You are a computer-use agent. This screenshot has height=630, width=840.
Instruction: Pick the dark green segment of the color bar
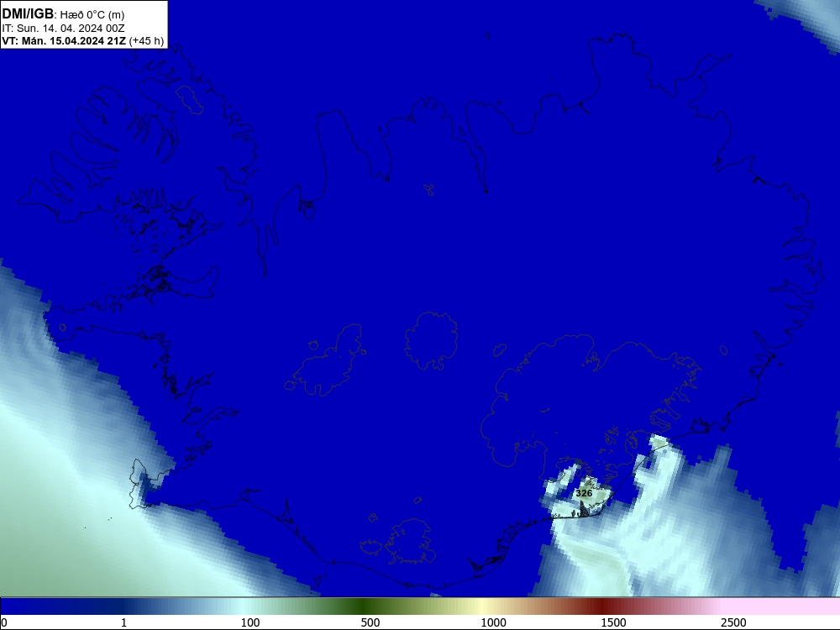365,606
